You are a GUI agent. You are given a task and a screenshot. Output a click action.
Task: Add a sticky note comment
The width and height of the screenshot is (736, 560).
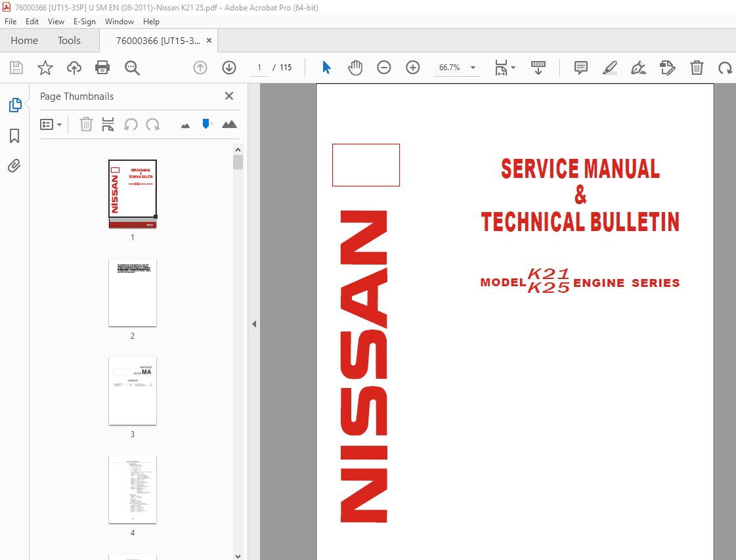(580, 68)
